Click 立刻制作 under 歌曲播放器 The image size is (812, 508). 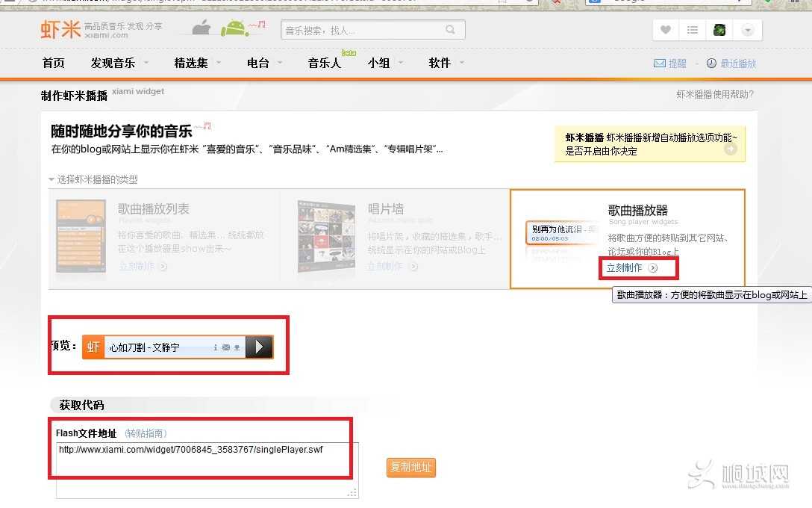click(x=624, y=267)
